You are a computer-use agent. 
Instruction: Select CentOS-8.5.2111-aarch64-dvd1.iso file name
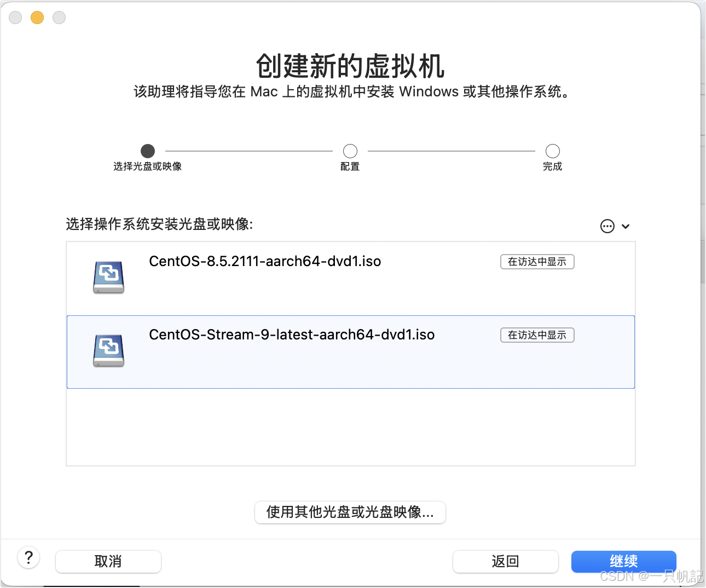point(265,261)
